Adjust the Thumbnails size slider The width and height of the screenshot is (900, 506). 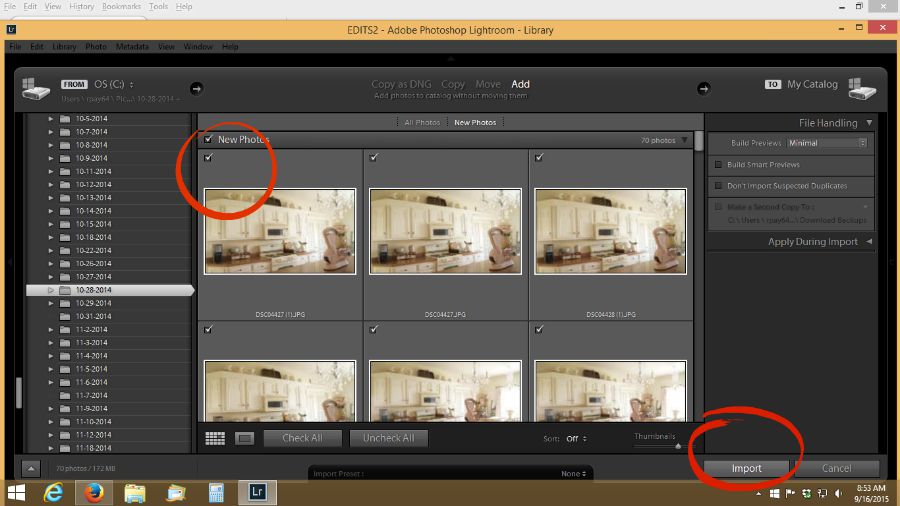678,446
